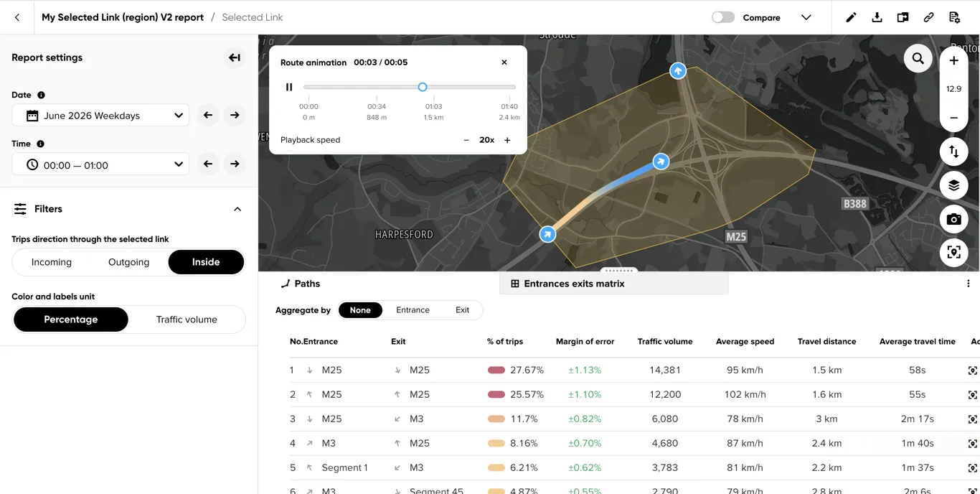
Task: Open the Time dropdown 00:00 — 01:00
Action: click(x=100, y=164)
